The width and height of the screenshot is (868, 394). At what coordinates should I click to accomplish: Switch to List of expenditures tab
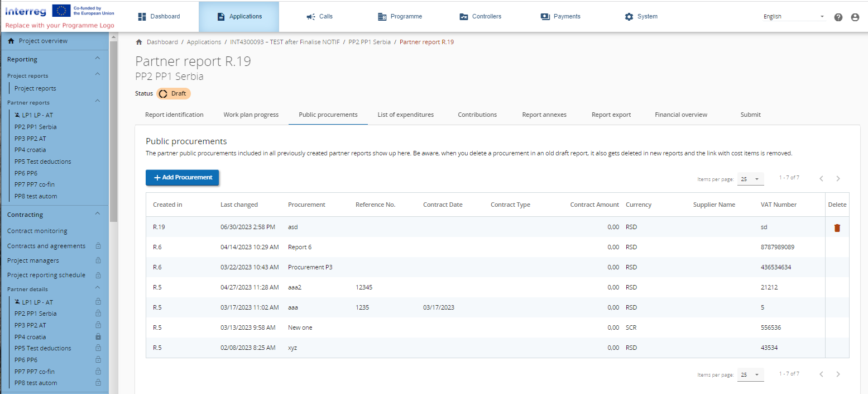coord(405,115)
